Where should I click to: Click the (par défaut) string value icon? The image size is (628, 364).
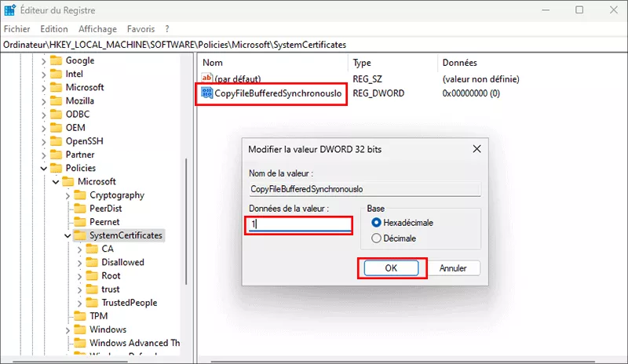coord(207,79)
